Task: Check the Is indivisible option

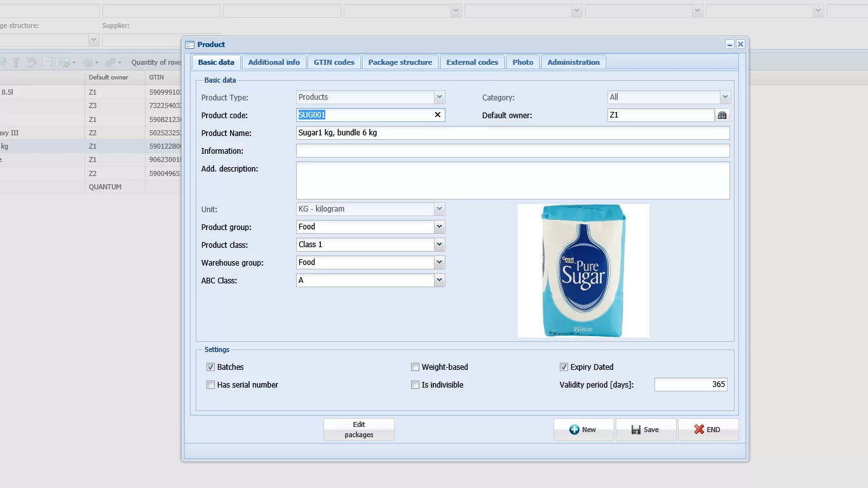Action: tap(415, 385)
